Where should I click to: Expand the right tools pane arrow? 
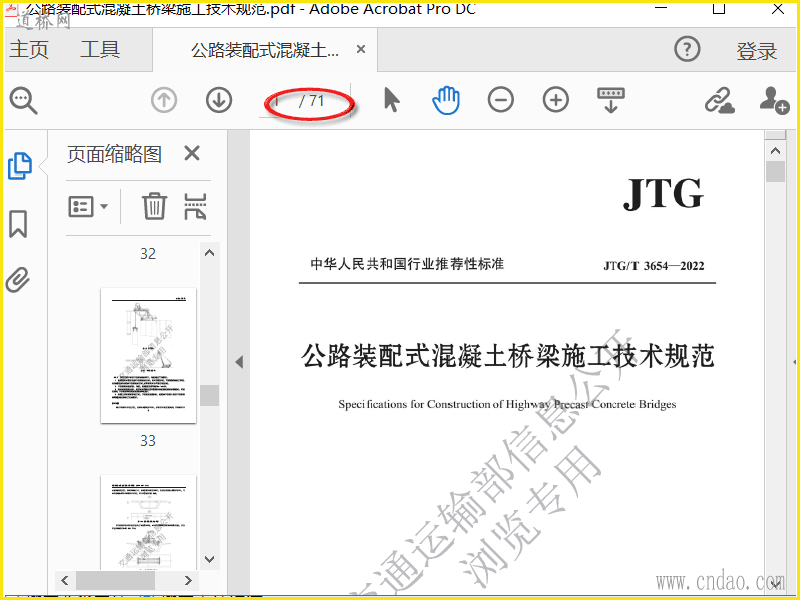[x=794, y=362]
